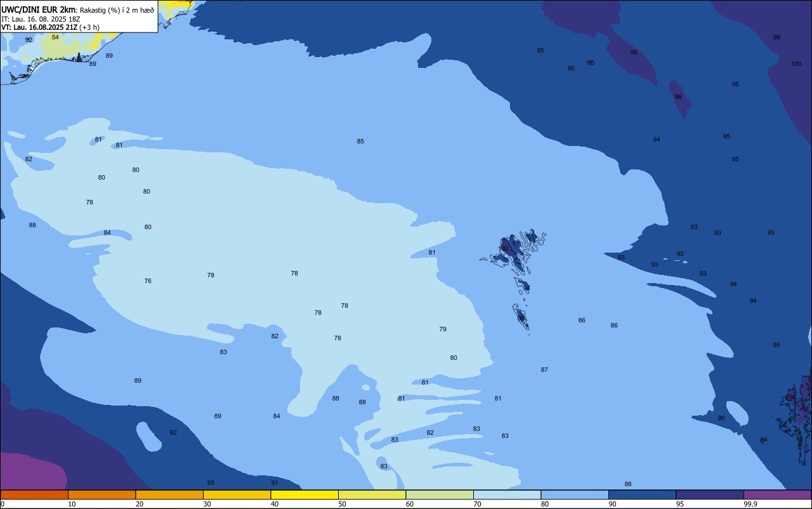Viewport: 812px width, 509px height.
Task: Select the map value 85
Action: click(360, 141)
